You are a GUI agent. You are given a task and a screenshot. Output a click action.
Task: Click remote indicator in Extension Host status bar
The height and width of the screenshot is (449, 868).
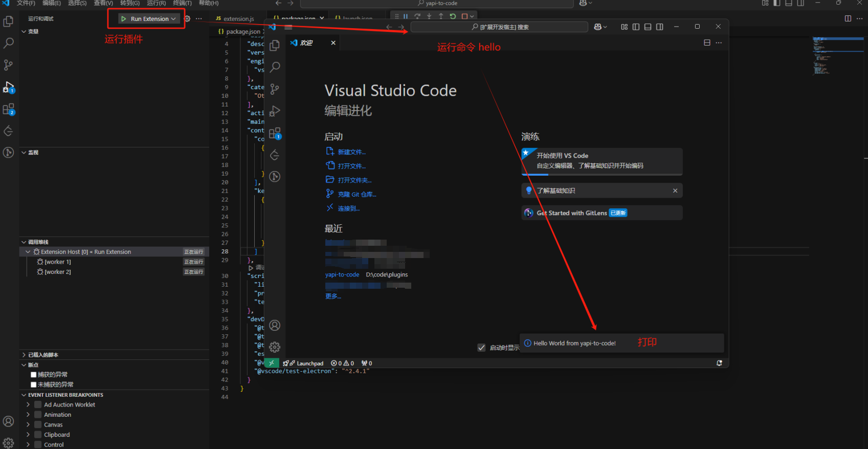coord(272,363)
